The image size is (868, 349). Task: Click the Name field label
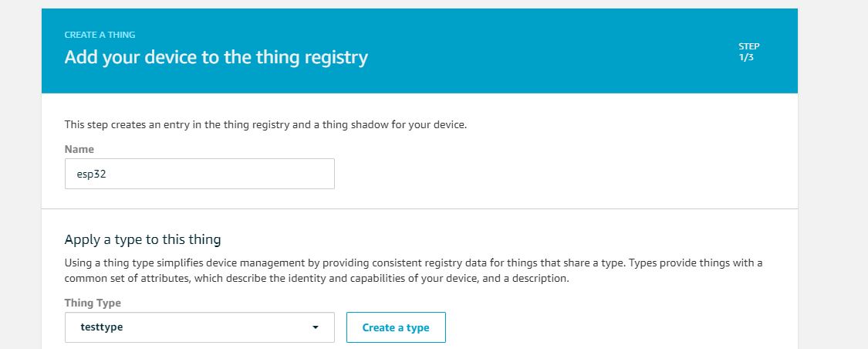[x=79, y=149]
